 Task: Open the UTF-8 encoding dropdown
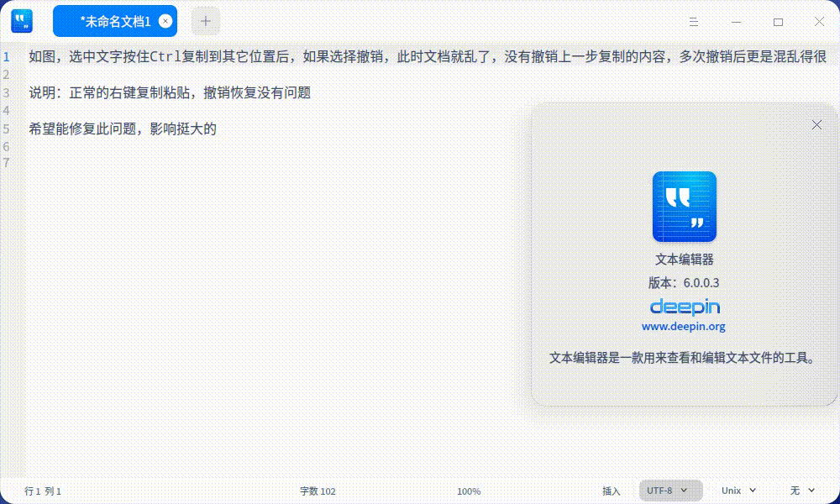point(670,491)
